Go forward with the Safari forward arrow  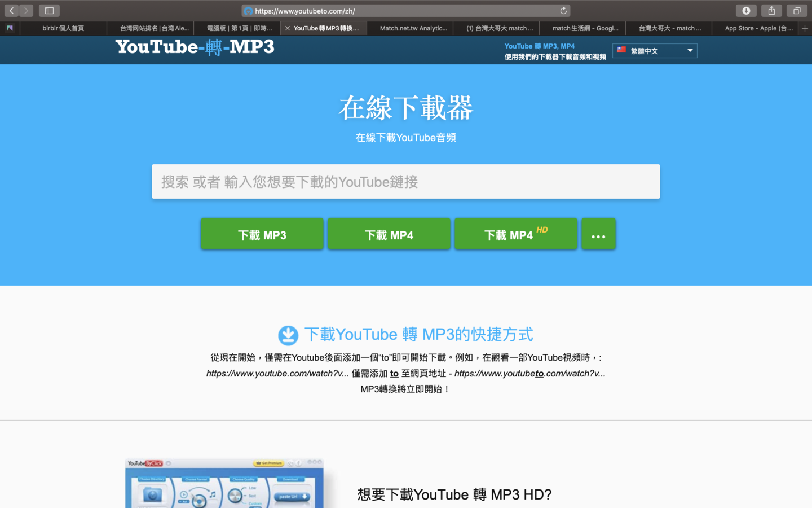(x=26, y=11)
